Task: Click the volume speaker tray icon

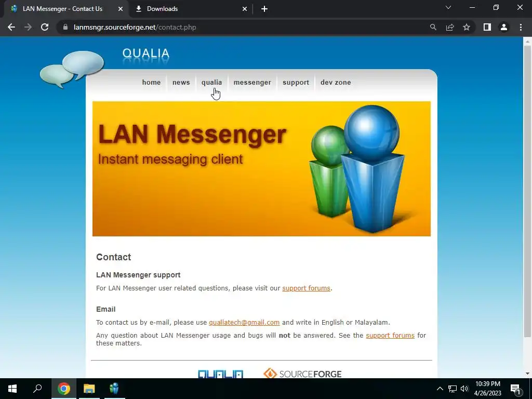Action: [x=464, y=389]
